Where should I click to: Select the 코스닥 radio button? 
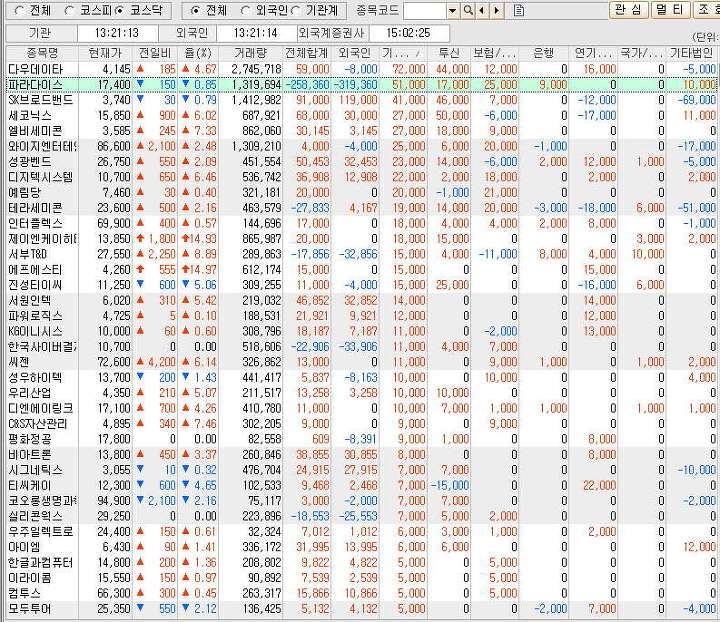(x=119, y=10)
